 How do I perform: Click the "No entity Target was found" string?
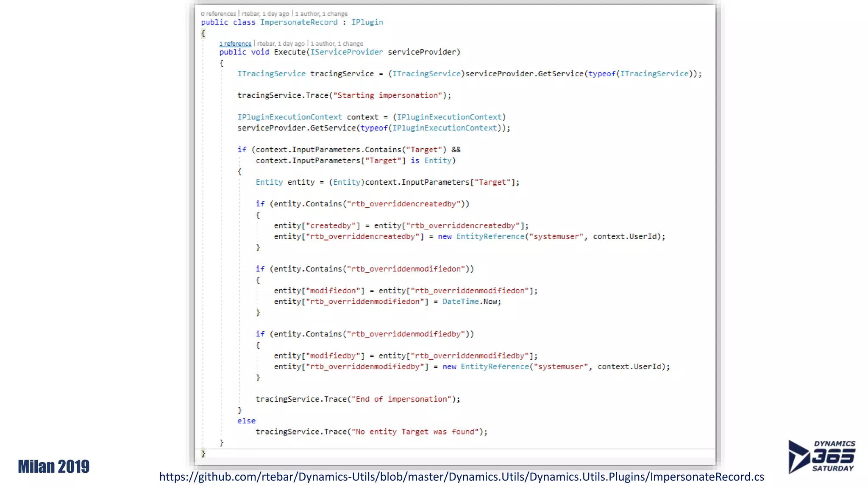click(417, 432)
